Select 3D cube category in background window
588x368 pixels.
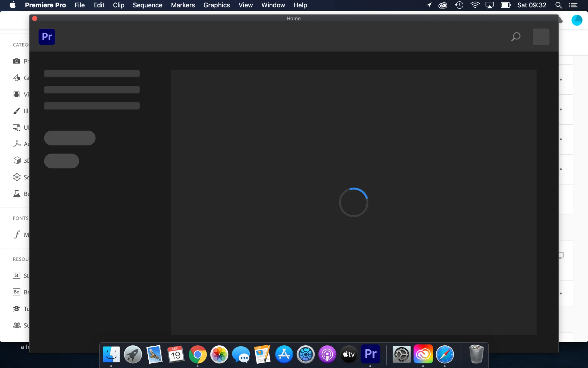(17, 161)
